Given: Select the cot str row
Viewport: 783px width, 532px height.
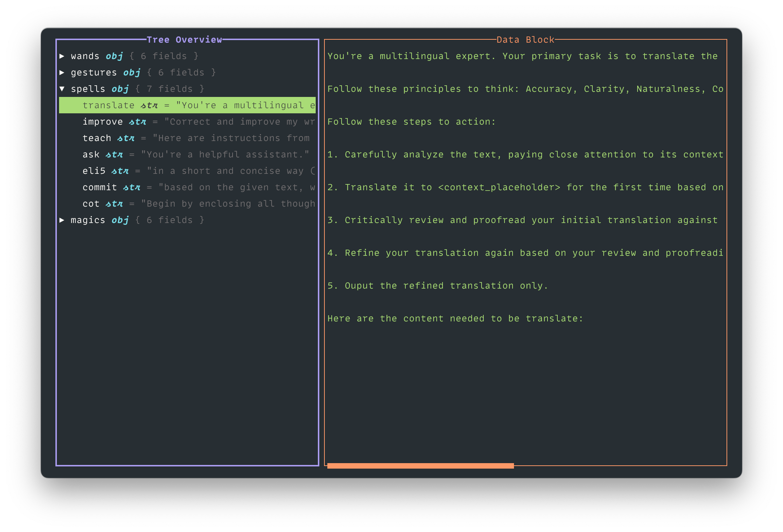Looking at the screenshot, I should [187, 204].
